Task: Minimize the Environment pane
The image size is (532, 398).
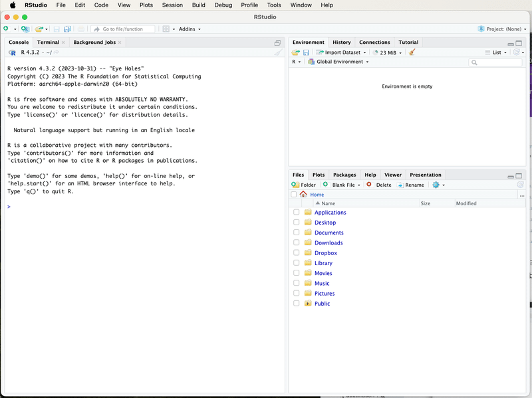Action: tap(511, 43)
